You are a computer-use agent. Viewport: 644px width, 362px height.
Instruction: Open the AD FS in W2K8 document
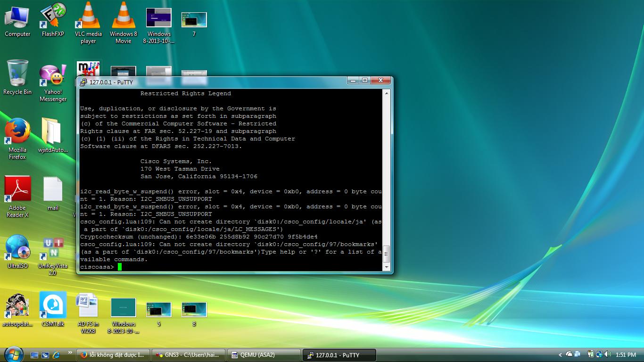coord(88,307)
